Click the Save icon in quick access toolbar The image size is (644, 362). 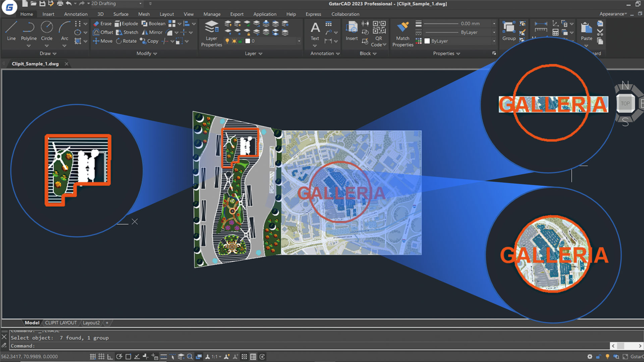[42, 4]
